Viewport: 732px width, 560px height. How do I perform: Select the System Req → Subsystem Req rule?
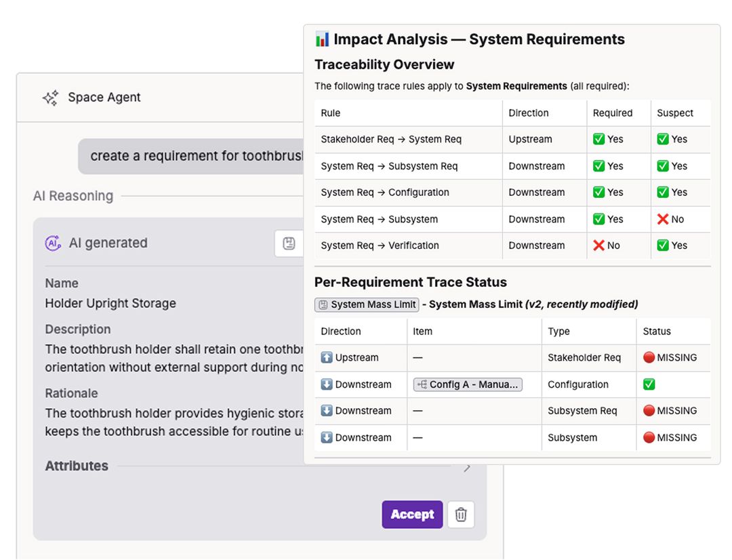389,166
